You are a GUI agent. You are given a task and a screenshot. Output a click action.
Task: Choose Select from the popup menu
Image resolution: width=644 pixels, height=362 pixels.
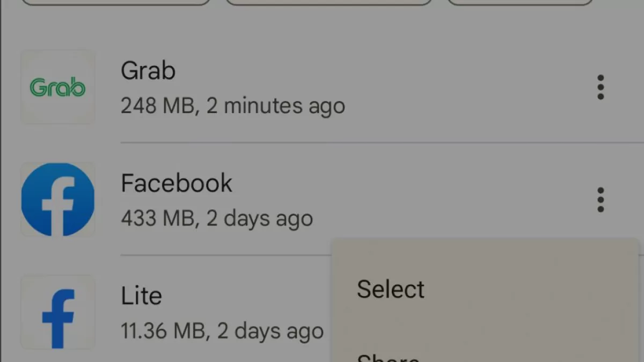pos(391,289)
